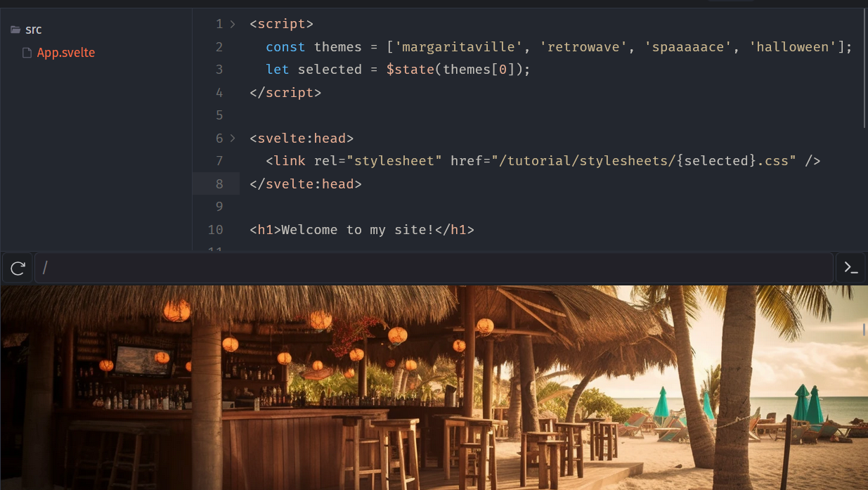Select line number 2 in the gutter

(219, 47)
